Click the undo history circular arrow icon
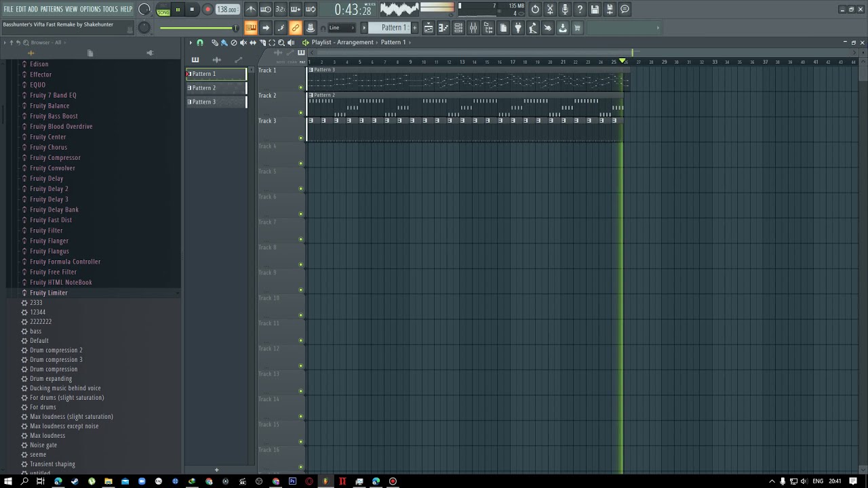 click(535, 9)
